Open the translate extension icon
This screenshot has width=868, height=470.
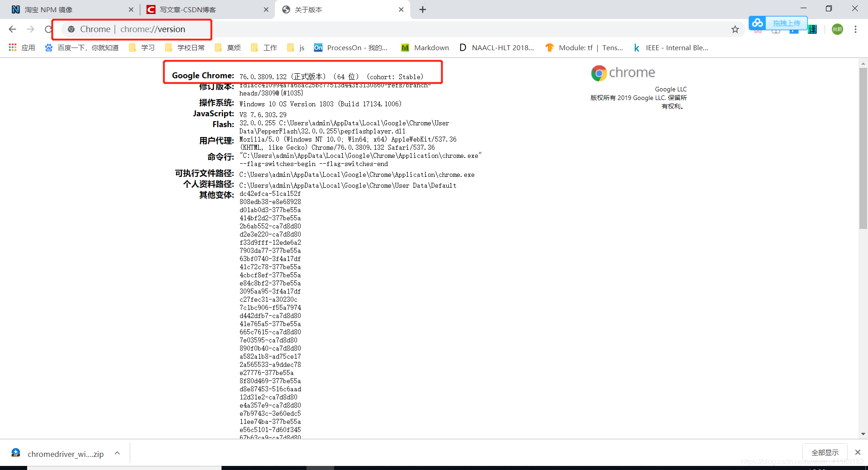[812, 29]
